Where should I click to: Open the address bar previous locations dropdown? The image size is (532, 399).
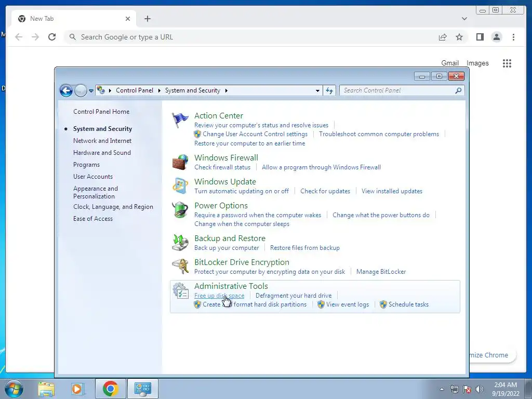317,90
